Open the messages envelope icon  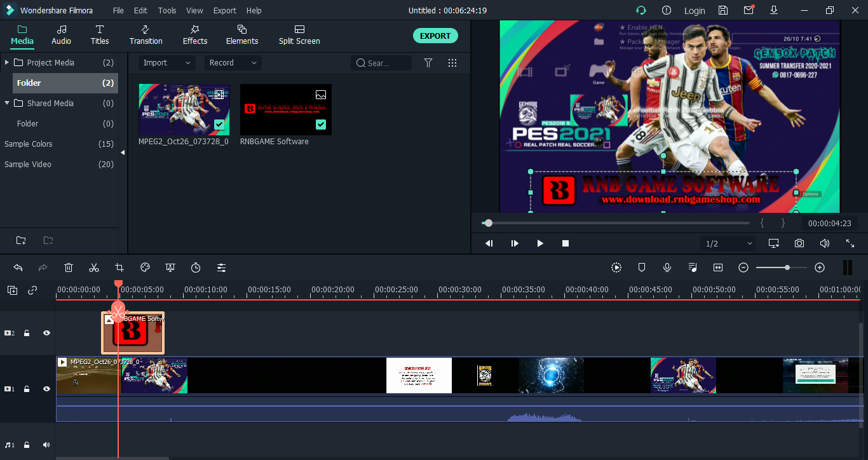[x=749, y=10]
